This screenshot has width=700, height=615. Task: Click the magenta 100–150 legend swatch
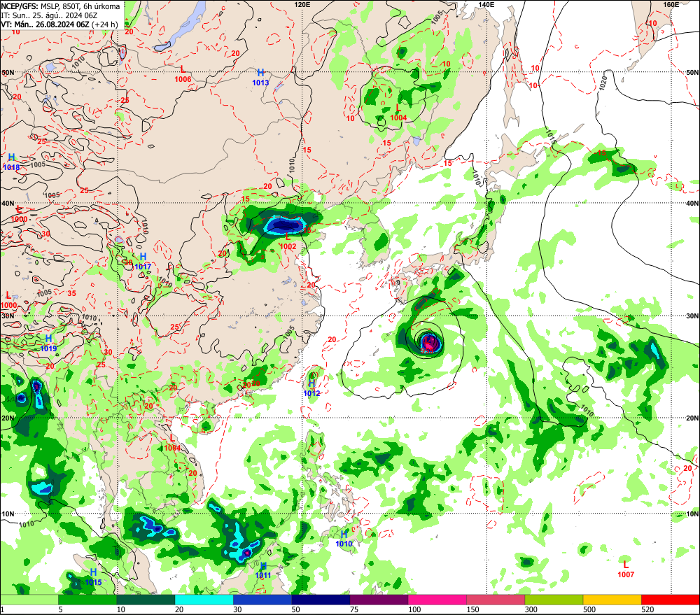[437, 600]
